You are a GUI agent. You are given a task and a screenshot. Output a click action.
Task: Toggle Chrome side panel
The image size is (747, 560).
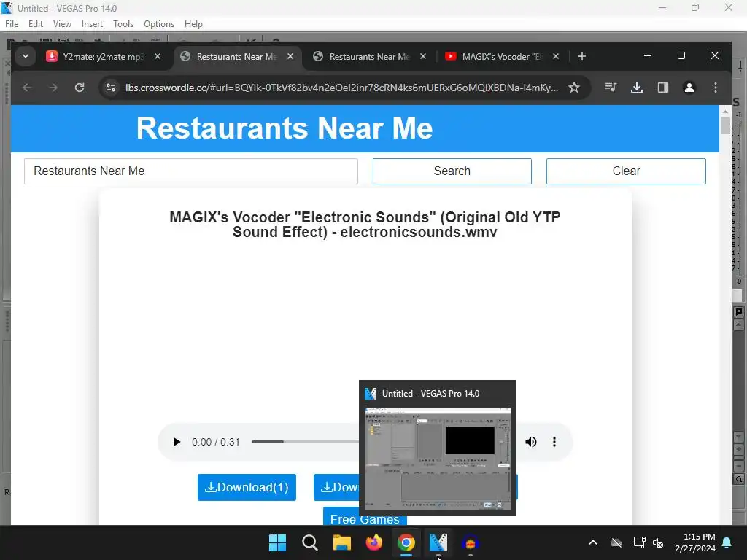[663, 87]
